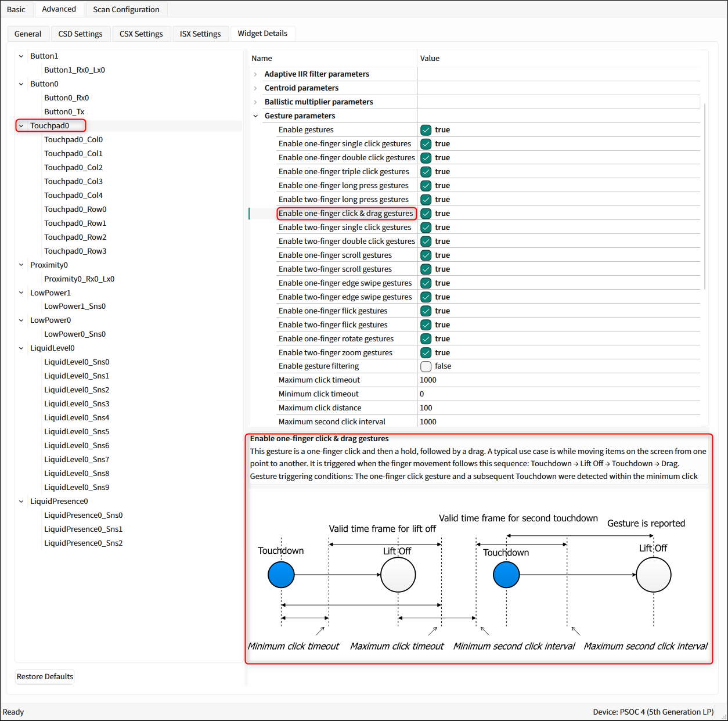Viewport: 728px width, 721px height.
Task: Toggle Enable gesture filtering checkbox
Action: [426, 366]
